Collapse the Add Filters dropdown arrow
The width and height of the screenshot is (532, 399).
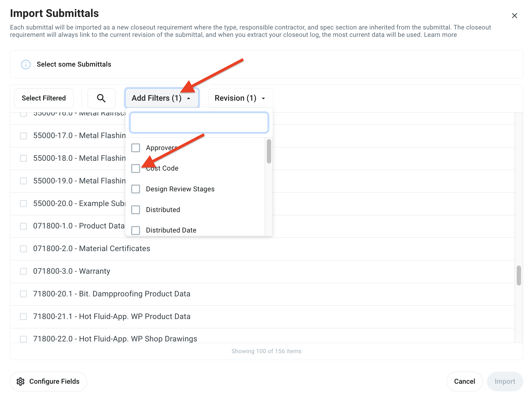188,98
